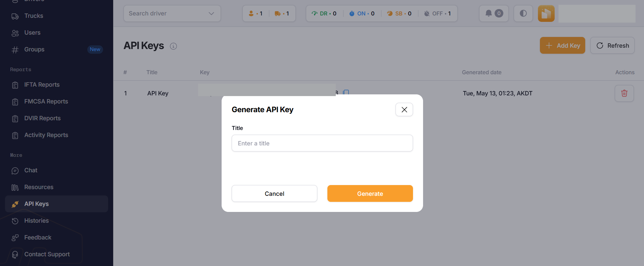Viewport: 644px width, 266px height.
Task: Click the orange company logo avatar
Action: point(546,13)
